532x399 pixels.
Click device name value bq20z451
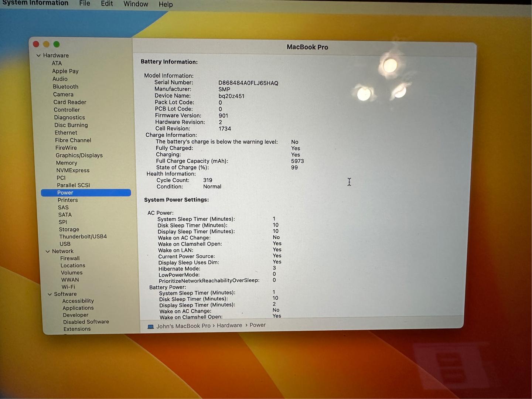click(231, 96)
